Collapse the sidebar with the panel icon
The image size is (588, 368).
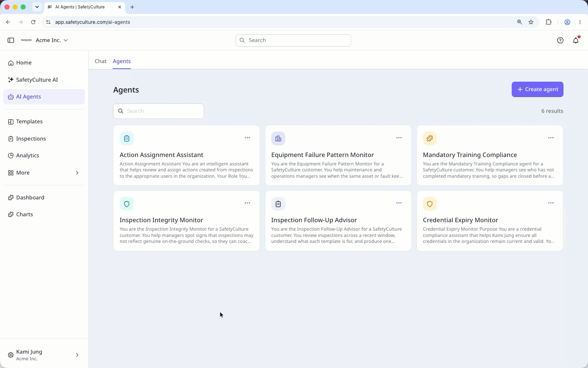(11, 40)
